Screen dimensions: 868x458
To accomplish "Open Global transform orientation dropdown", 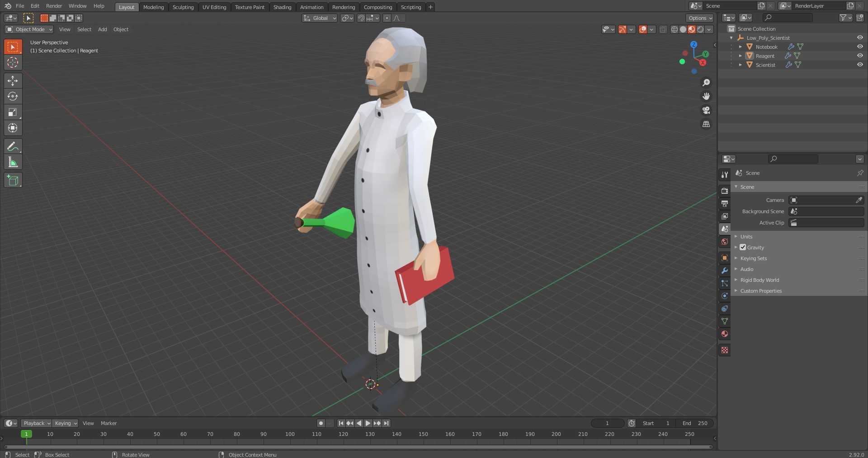I will tap(320, 18).
